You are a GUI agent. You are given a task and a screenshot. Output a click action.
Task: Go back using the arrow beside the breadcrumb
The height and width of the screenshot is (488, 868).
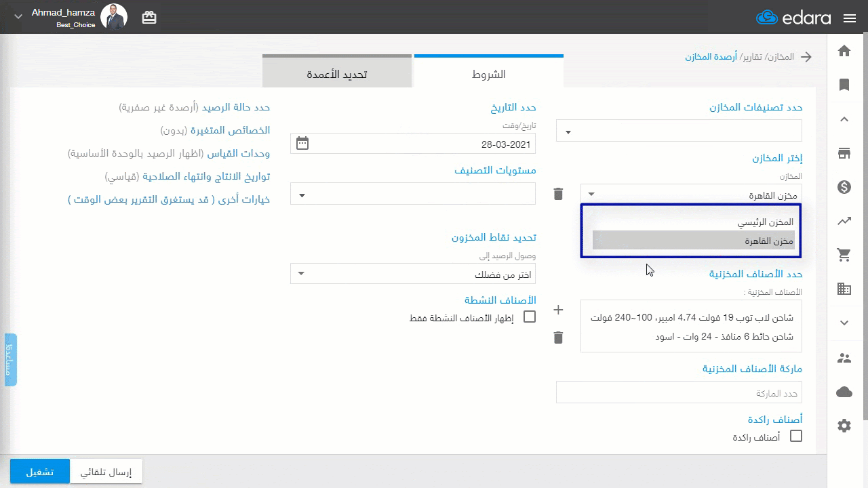pyautogui.click(x=806, y=57)
